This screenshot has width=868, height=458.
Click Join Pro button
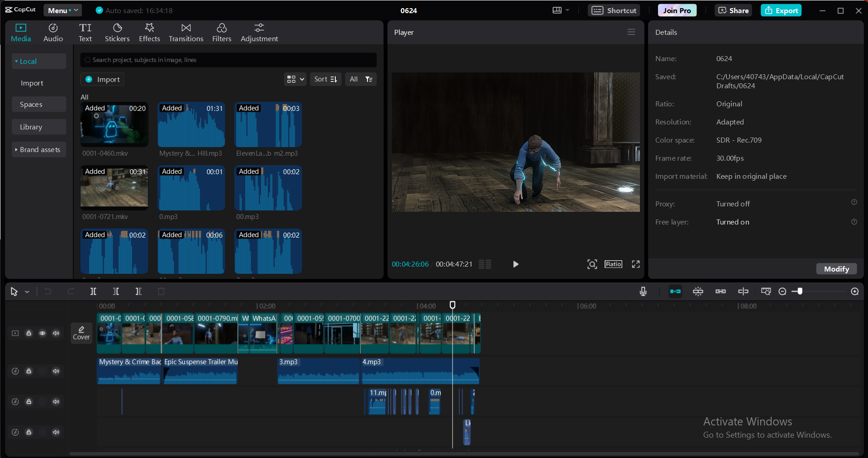tap(677, 10)
